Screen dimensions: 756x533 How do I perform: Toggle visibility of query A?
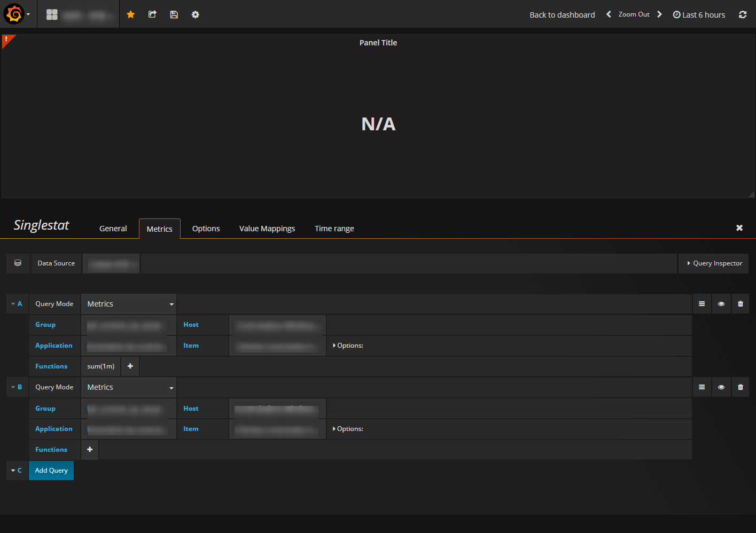[721, 304]
